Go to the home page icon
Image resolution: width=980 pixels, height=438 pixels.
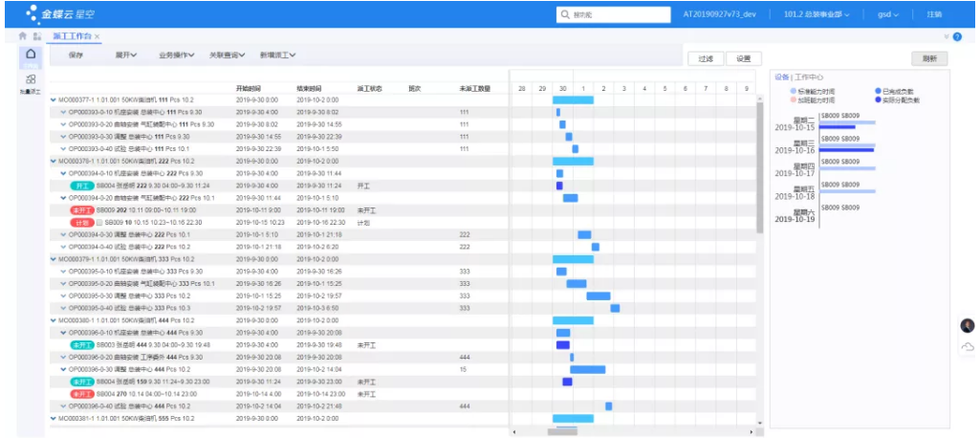coord(23,36)
